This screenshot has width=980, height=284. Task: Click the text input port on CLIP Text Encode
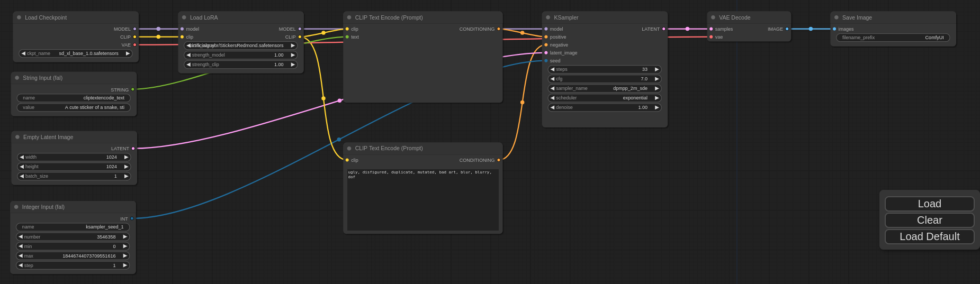pos(347,37)
